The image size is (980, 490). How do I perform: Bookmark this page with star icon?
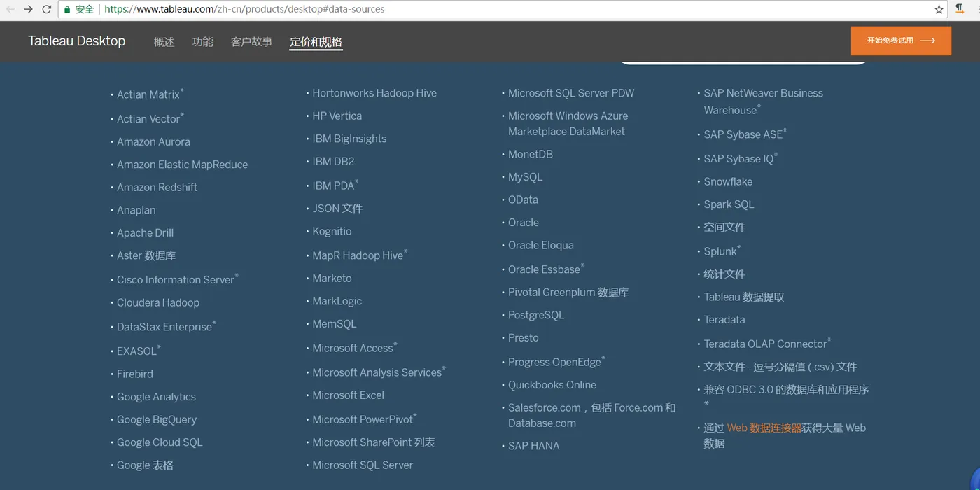(x=939, y=9)
